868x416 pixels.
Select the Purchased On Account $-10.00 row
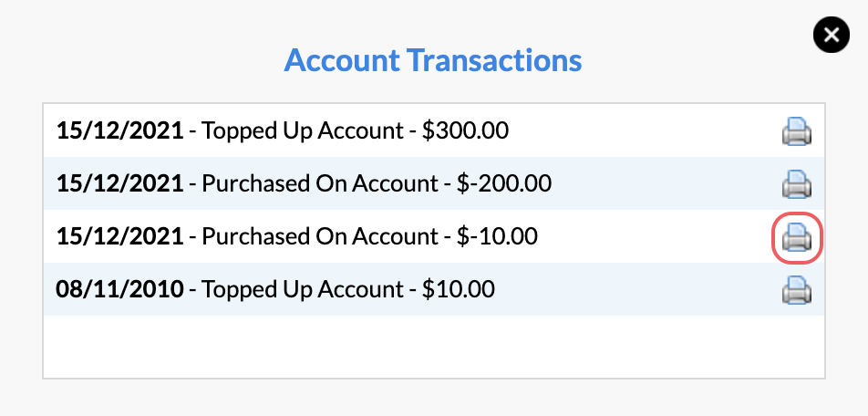click(433, 236)
